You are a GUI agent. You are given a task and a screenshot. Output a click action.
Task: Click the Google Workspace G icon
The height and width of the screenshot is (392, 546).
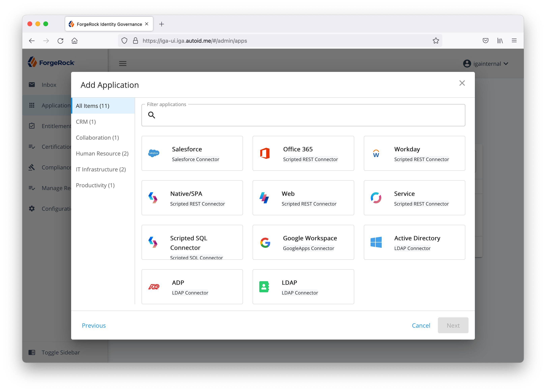pyautogui.click(x=265, y=242)
